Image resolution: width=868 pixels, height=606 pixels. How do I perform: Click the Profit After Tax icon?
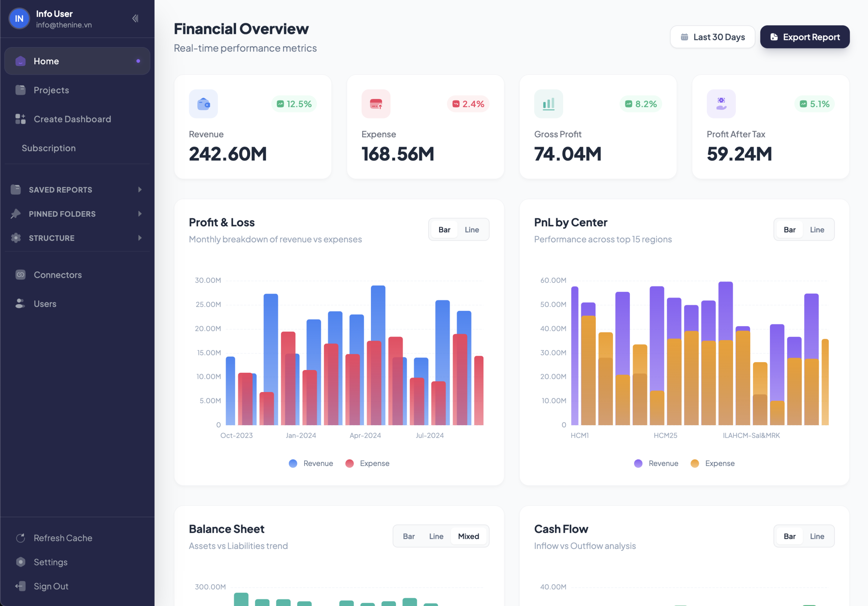pyautogui.click(x=721, y=103)
